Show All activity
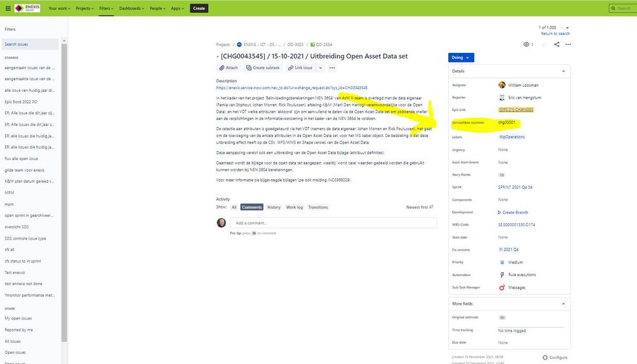This screenshot has height=364, width=637. click(234, 207)
